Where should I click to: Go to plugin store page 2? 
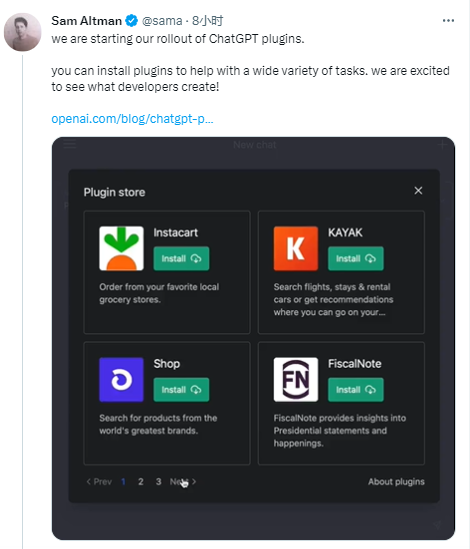tap(140, 482)
